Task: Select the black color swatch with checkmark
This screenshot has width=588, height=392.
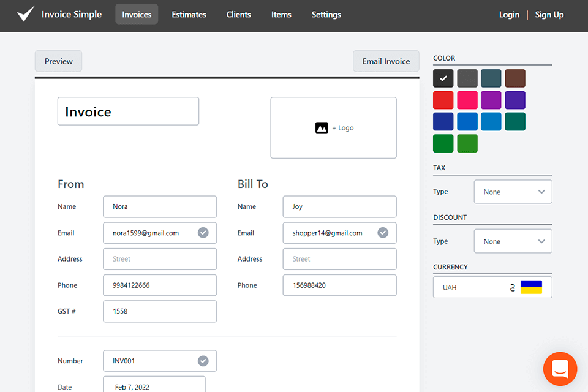Action: (443, 78)
